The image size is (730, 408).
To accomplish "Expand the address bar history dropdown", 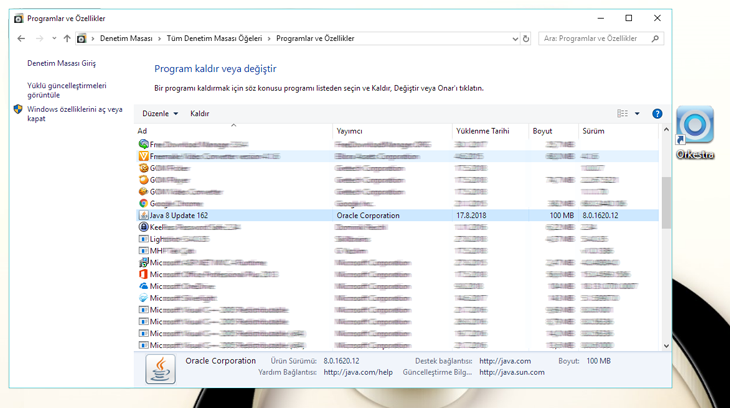I will tap(514, 39).
